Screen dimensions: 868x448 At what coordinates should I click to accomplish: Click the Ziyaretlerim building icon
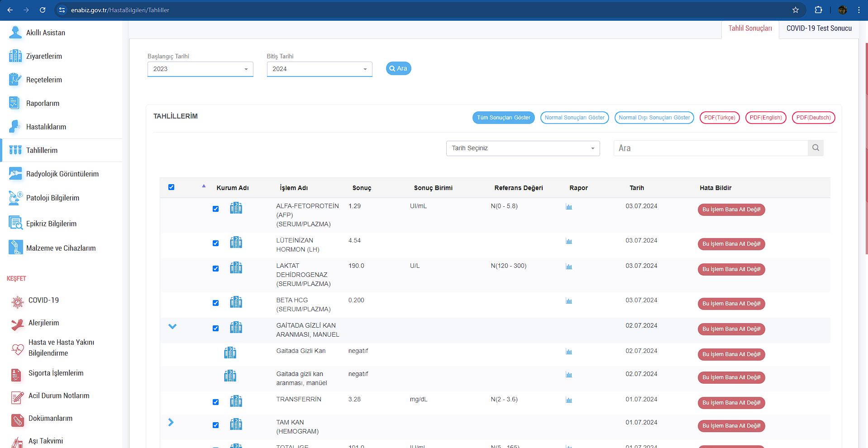[x=15, y=56]
